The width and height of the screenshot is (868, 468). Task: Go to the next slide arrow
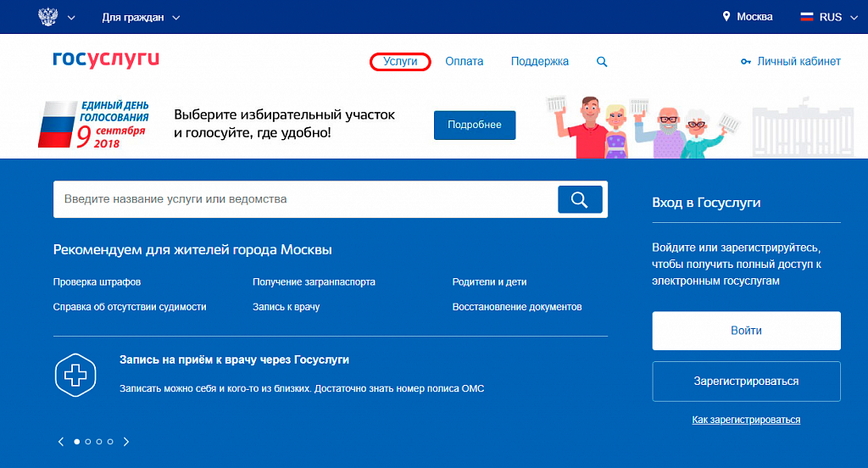(x=126, y=442)
